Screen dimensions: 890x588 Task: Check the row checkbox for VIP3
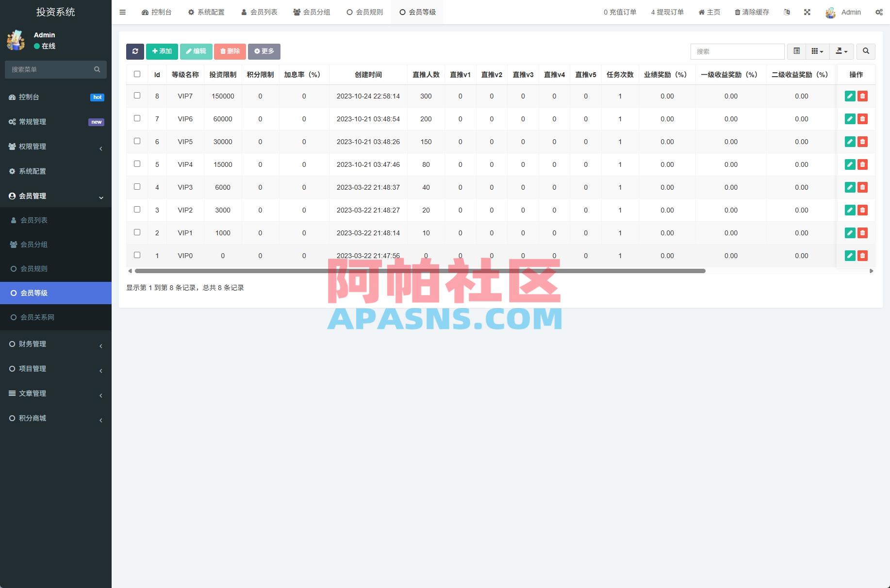[137, 186]
